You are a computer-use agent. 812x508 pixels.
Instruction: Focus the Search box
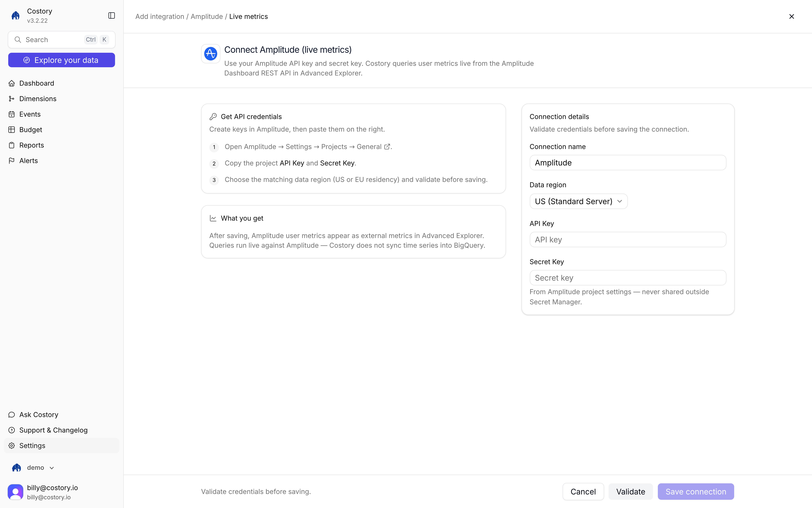(62, 40)
